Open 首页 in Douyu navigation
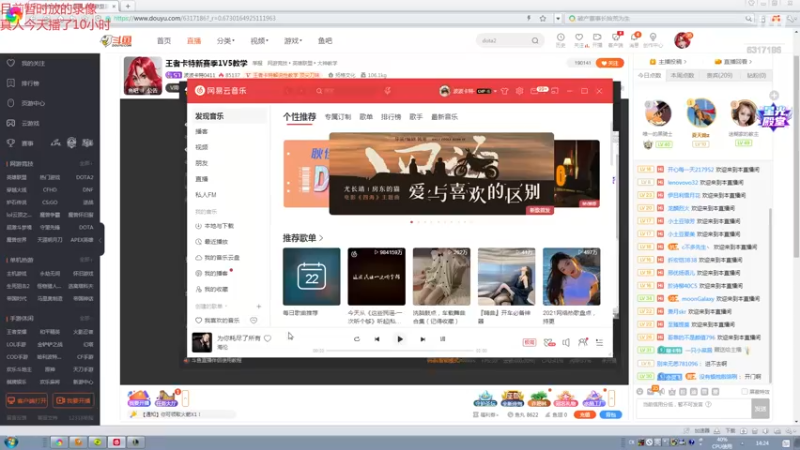The height and width of the screenshot is (450, 800). 164,41
